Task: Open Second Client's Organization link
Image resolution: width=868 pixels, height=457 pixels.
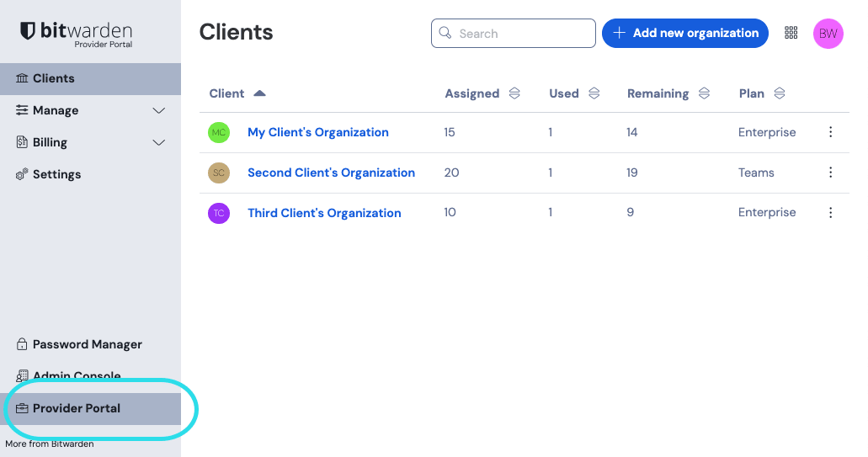Action: [x=331, y=173]
